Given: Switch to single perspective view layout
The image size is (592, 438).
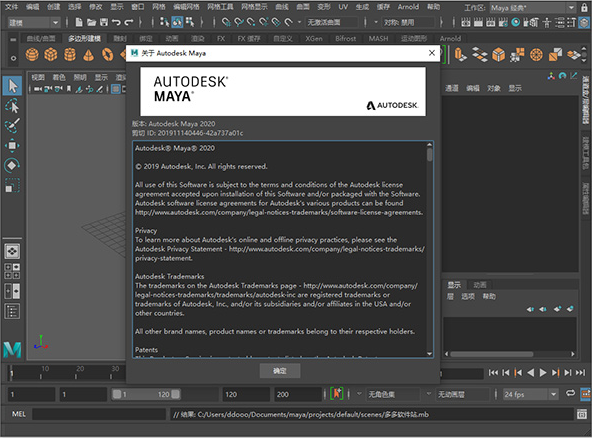Looking at the screenshot, I should click(x=12, y=251).
